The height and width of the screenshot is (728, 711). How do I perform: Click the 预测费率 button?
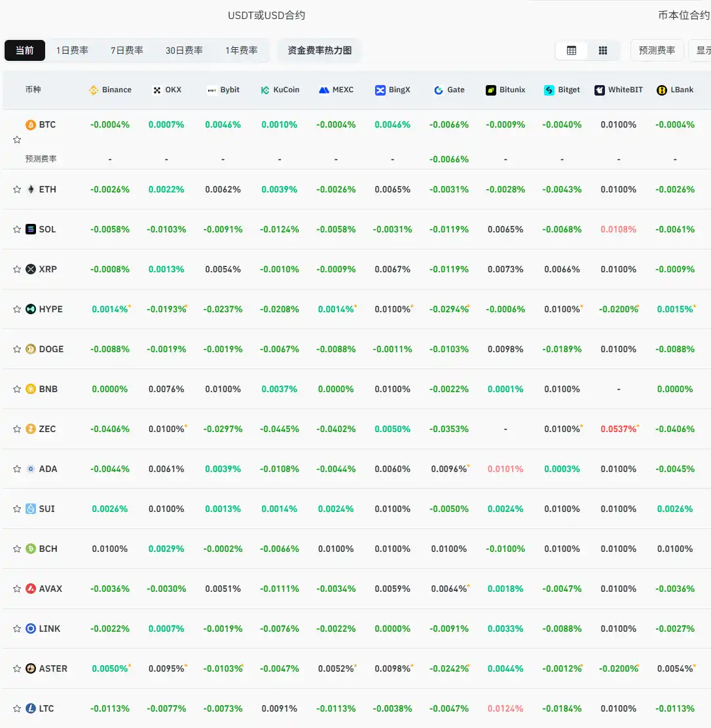[x=657, y=50]
